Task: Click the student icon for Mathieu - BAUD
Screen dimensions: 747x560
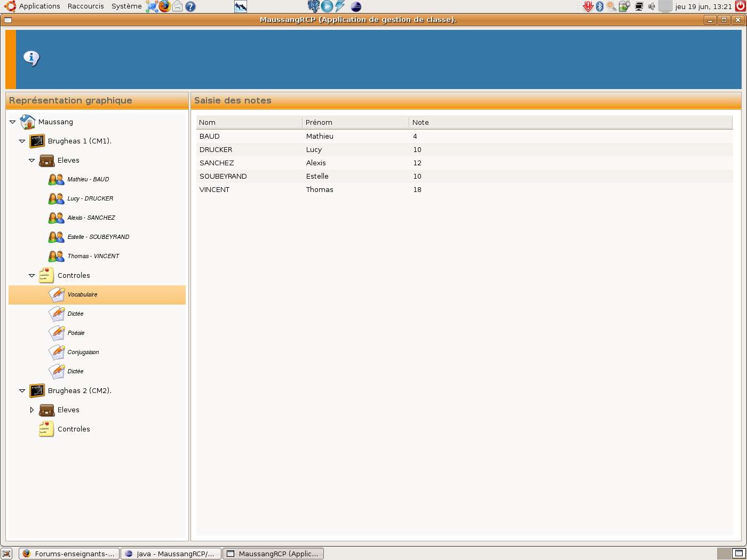Action: pyautogui.click(x=56, y=179)
